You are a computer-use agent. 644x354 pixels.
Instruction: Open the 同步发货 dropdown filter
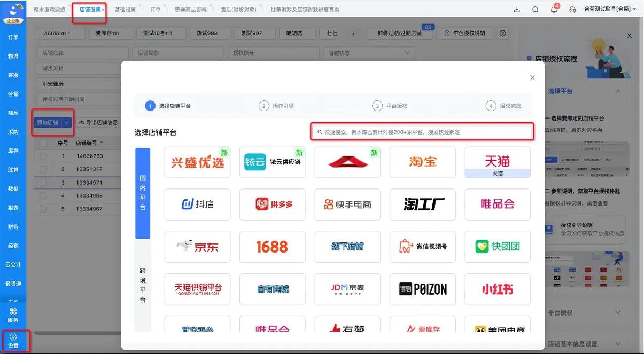[x=80, y=68]
